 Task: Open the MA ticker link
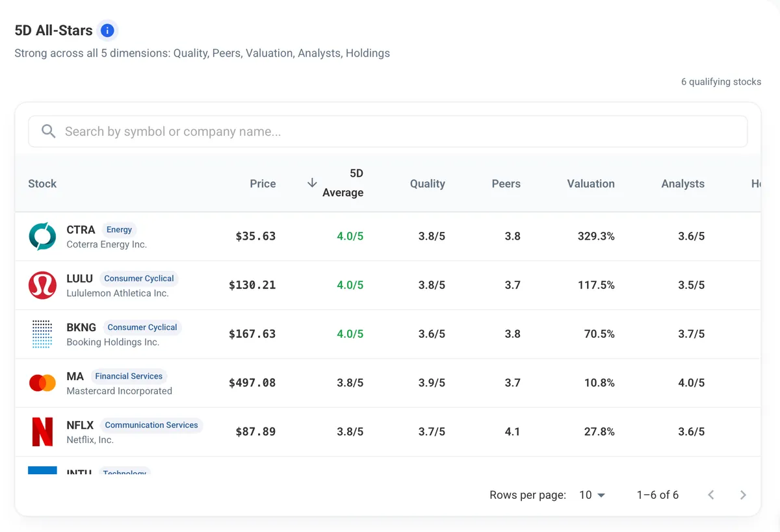point(75,376)
